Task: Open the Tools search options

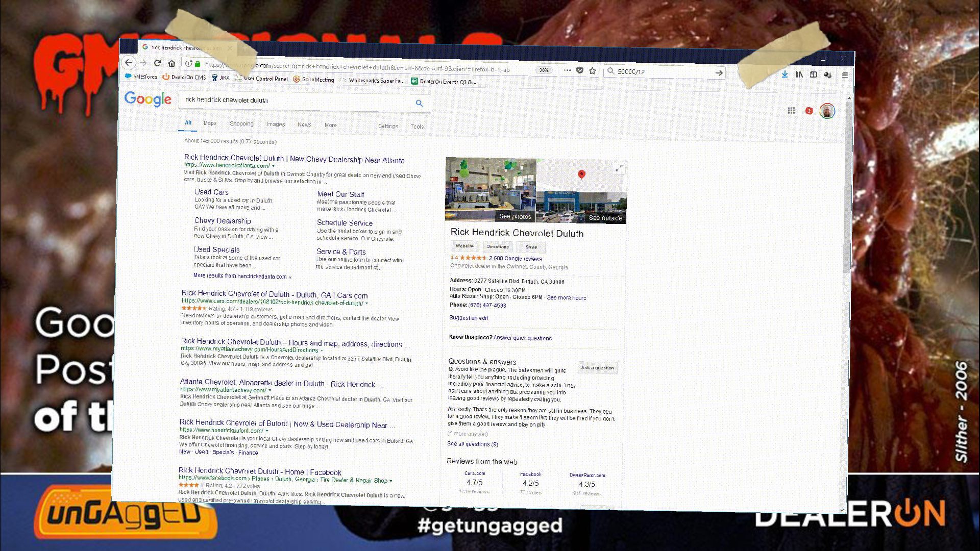Action: tap(417, 127)
